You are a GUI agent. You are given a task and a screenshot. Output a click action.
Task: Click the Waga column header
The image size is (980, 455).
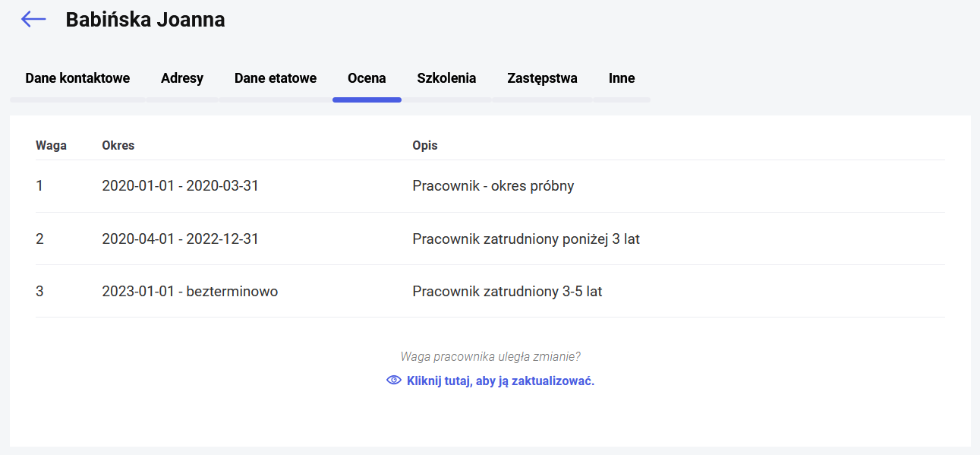point(51,145)
